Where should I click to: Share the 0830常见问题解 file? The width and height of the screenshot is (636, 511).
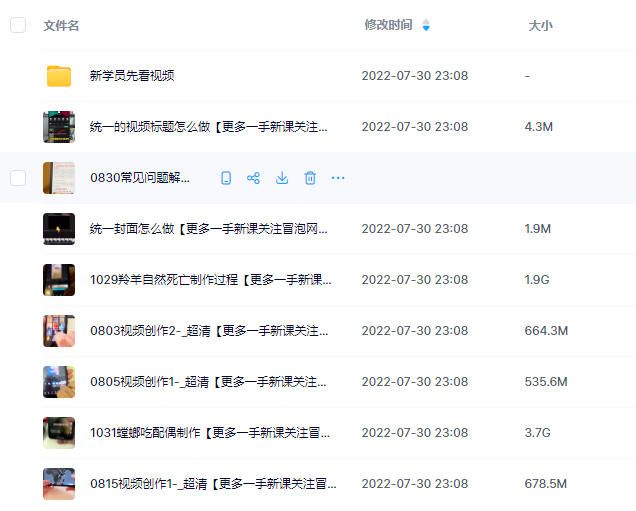(254, 178)
